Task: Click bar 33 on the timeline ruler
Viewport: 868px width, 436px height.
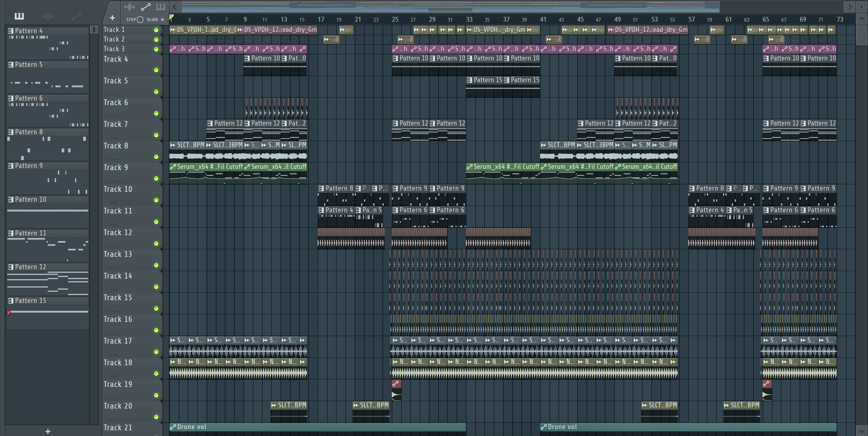Action: pyautogui.click(x=469, y=20)
